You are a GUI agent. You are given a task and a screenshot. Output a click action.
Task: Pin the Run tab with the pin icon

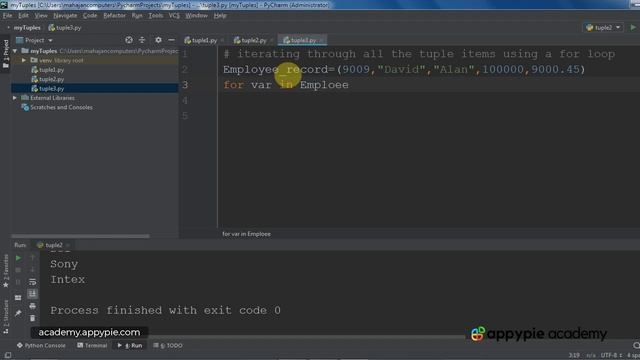[x=18, y=313]
